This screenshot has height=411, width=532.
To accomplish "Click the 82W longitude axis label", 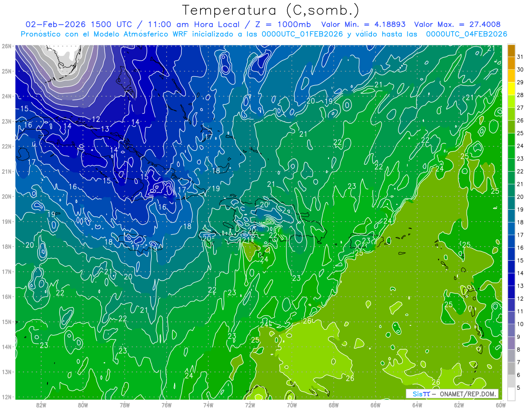I will [41, 405].
